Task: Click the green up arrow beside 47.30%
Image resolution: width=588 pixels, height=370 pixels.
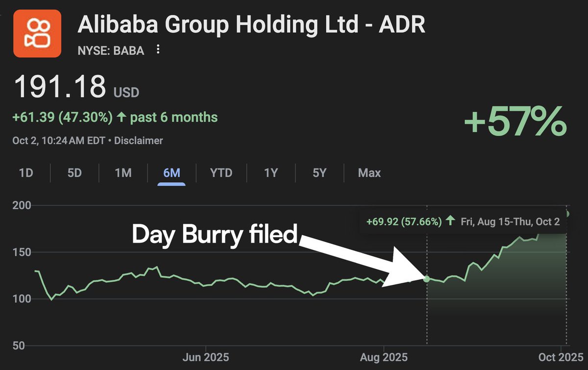Action: pos(121,118)
